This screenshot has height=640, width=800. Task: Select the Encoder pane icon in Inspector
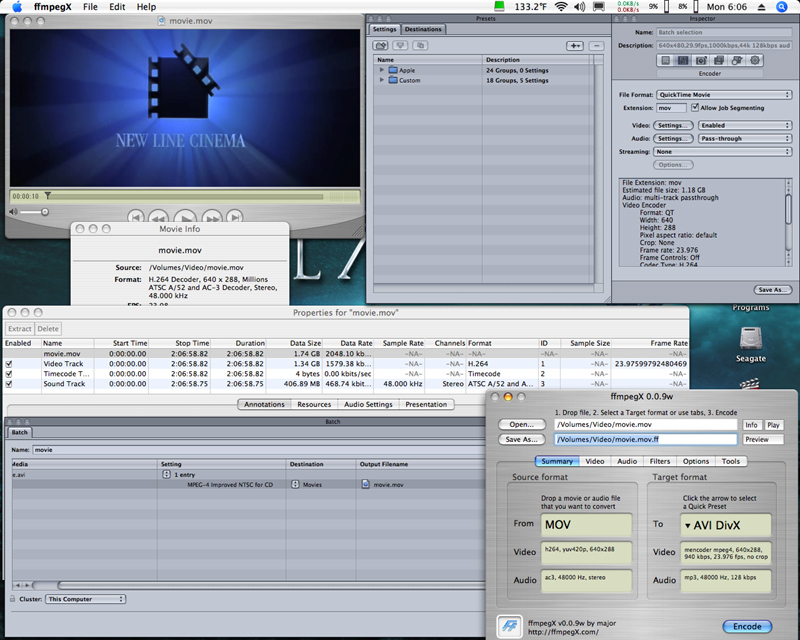point(683,61)
